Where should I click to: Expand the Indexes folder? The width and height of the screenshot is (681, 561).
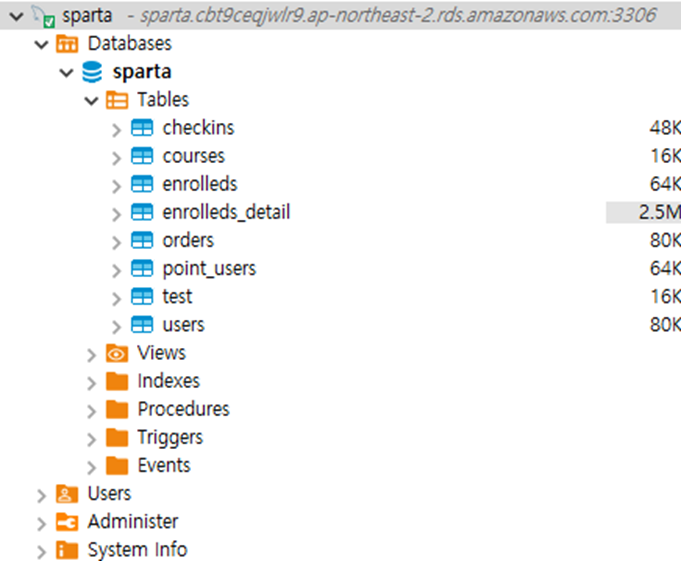[x=91, y=383]
